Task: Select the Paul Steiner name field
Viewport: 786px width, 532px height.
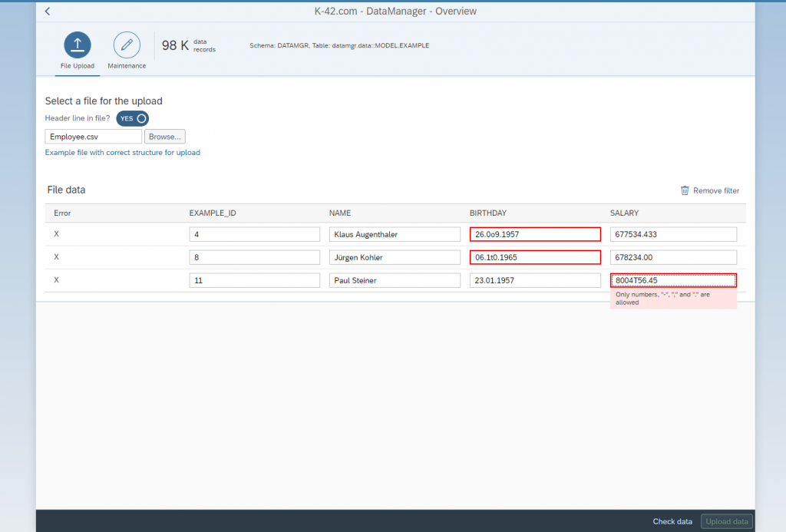Action: [395, 280]
